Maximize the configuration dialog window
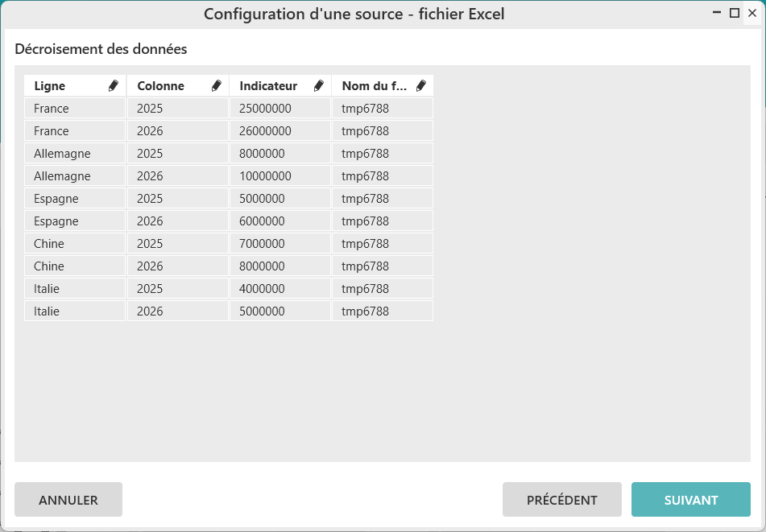Image resolution: width=766 pixels, height=532 pixels. [734, 13]
